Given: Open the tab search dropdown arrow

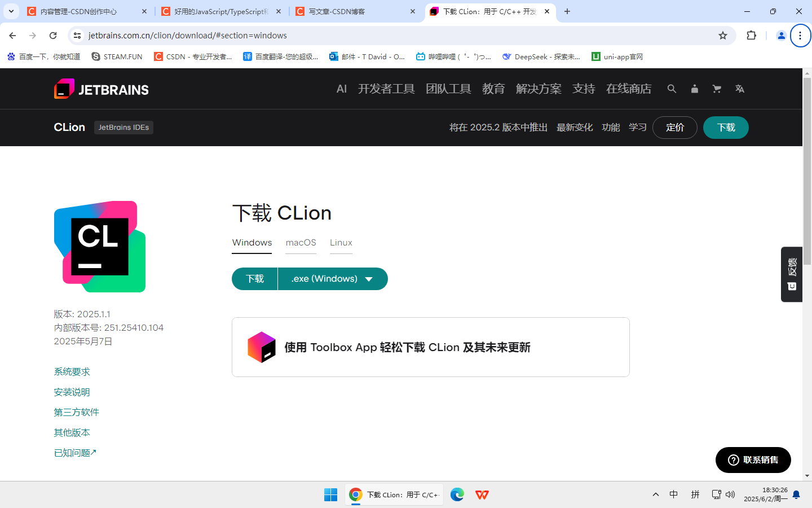Looking at the screenshot, I should click(x=11, y=11).
